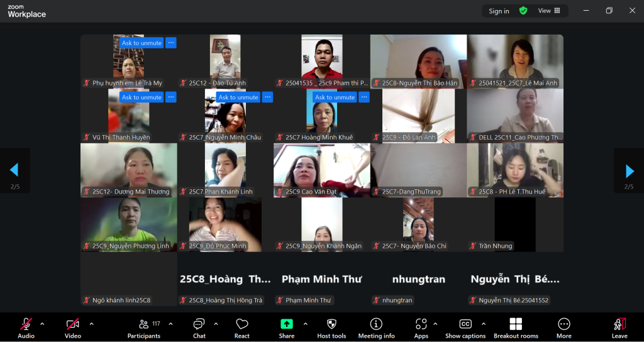Open the React emoji menu

242,327
